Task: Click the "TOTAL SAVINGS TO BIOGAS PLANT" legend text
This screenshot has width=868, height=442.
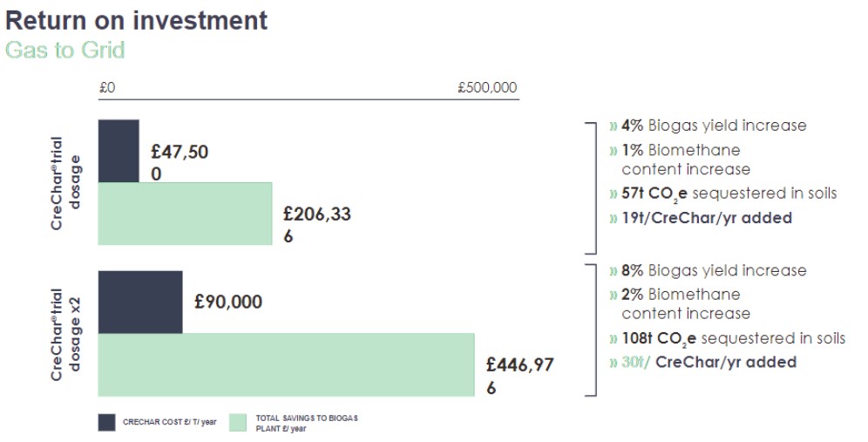Action: [x=307, y=423]
